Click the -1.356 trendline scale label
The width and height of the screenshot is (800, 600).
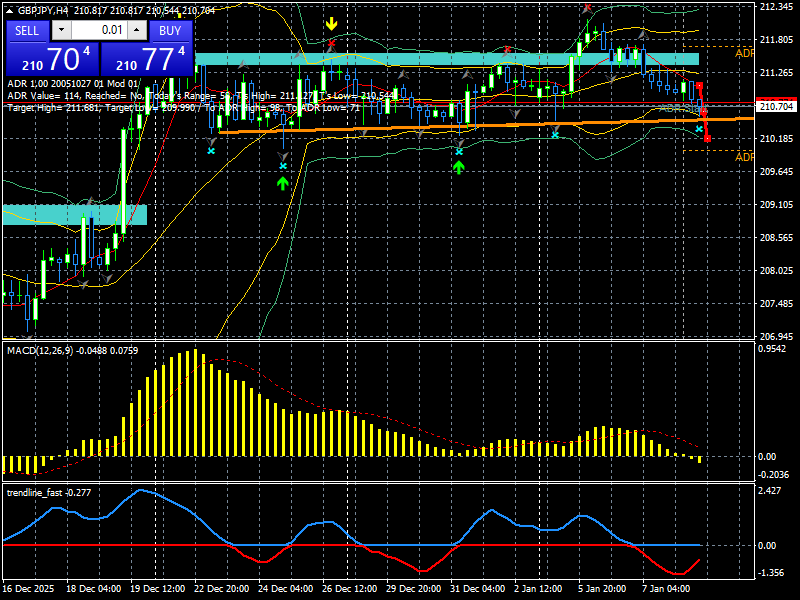point(771,572)
